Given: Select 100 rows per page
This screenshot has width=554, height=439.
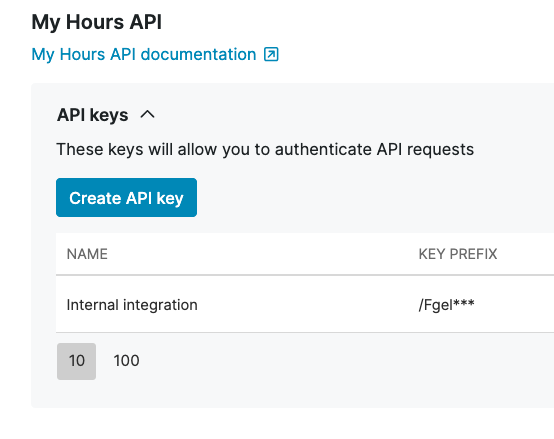Looking at the screenshot, I should point(126,361).
